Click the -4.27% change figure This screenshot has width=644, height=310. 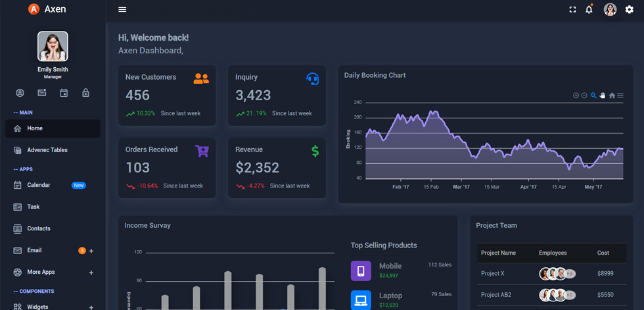coord(256,186)
